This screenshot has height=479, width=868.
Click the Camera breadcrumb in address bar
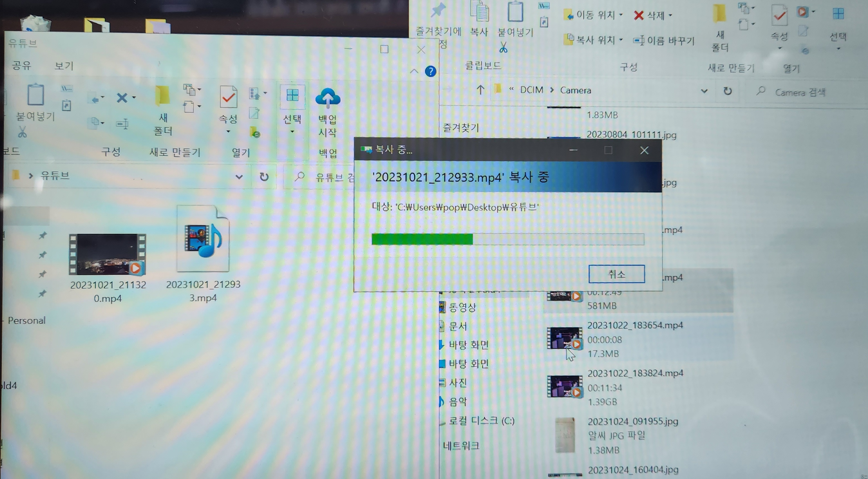pos(575,90)
